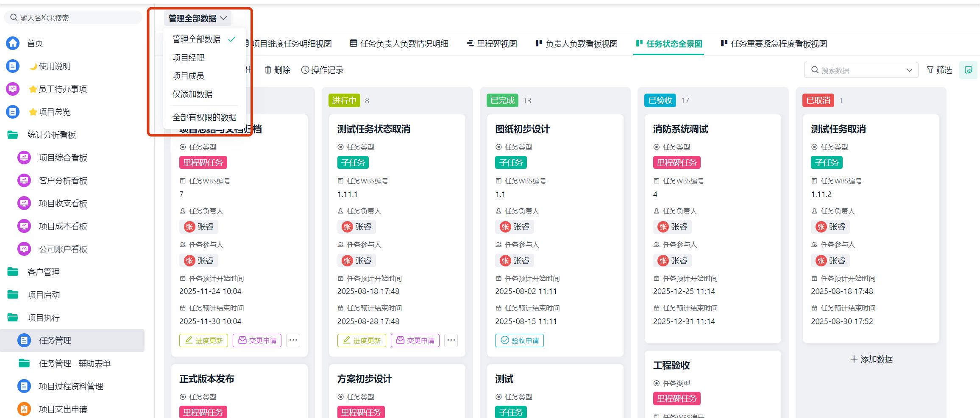Click 任务管理 - 辅助表单 folder icon
The image size is (980, 418).
24,363
